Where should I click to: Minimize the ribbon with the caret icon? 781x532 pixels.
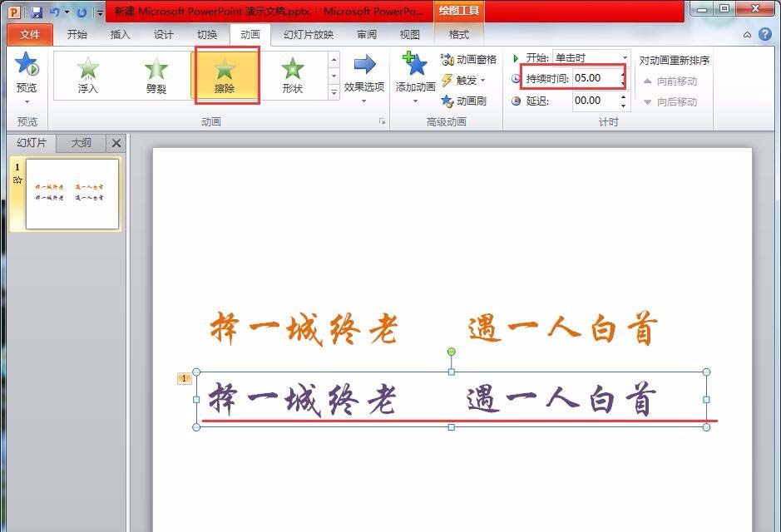point(747,35)
